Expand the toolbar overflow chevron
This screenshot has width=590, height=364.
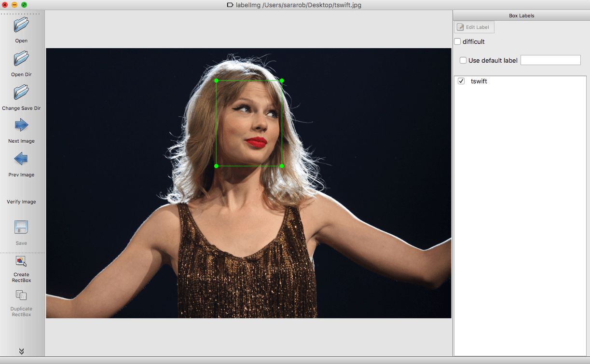click(x=21, y=351)
